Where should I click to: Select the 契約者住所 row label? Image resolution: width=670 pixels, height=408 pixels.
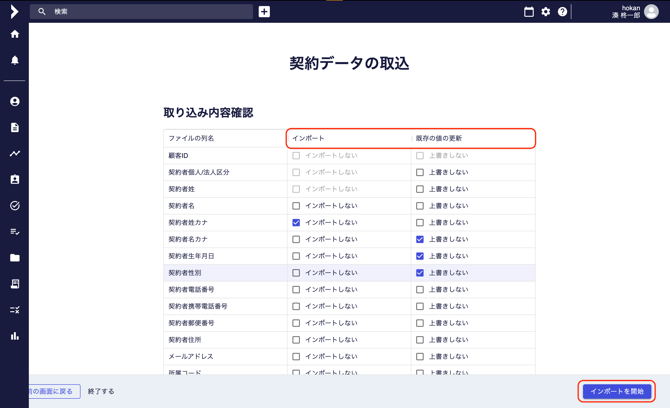point(185,340)
